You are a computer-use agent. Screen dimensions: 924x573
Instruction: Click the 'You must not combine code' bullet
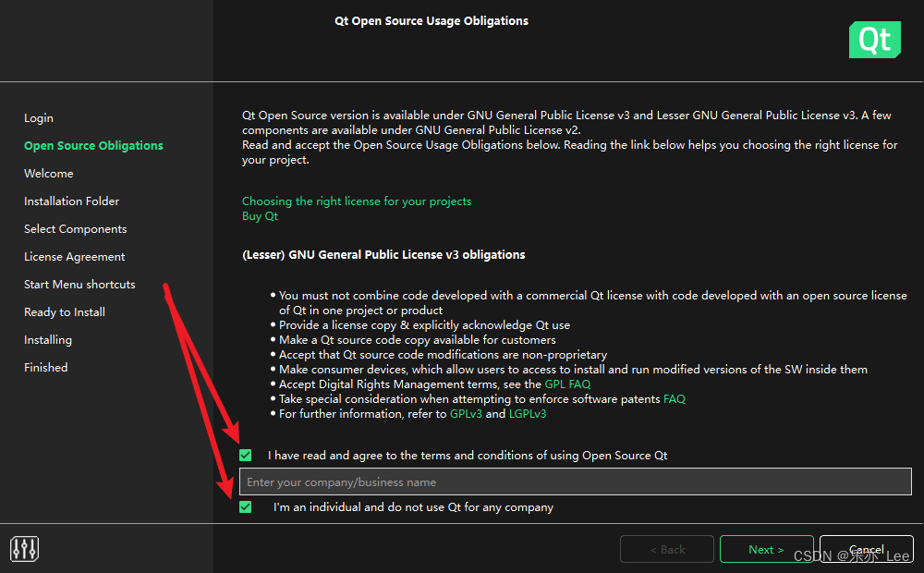pyautogui.click(x=593, y=302)
